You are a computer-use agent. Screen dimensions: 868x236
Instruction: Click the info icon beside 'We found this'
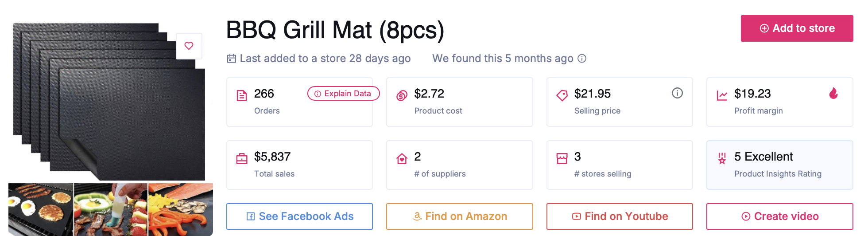582,59
